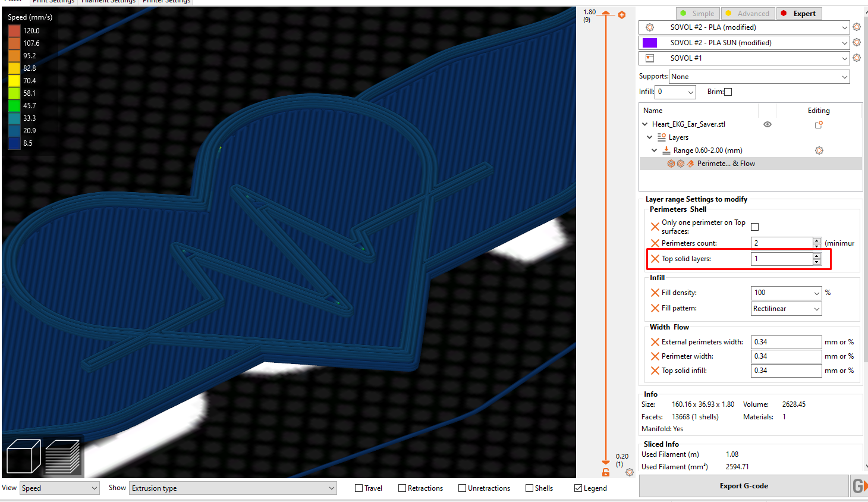This screenshot has width=868, height=502.
Task: Remove the Fill density override
Action: 655,293
